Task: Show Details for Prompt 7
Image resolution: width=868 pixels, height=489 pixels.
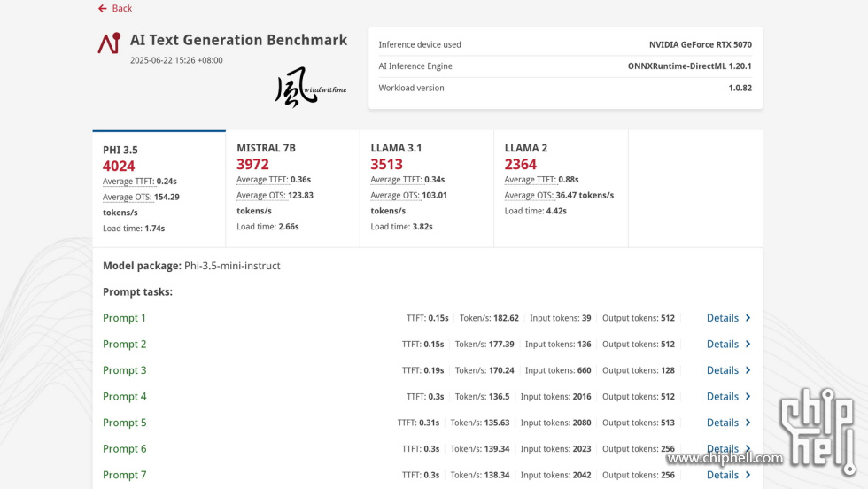Action: 723,475
